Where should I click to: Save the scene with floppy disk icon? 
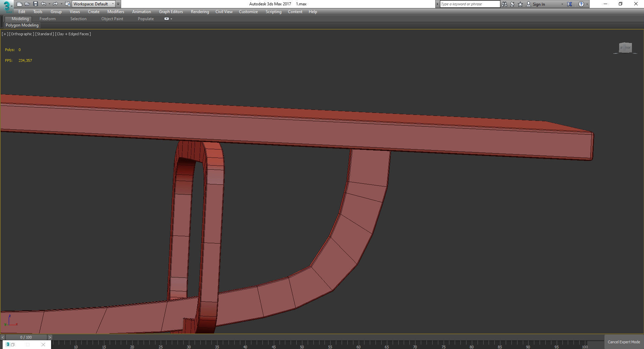36,4
